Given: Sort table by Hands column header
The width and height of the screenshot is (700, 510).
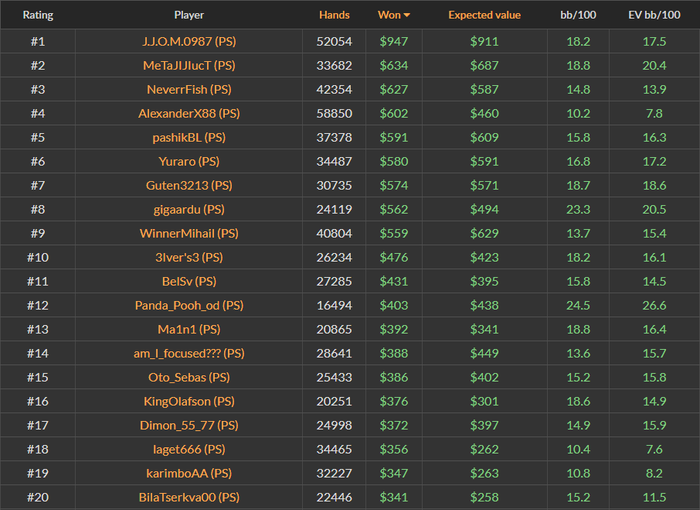Looking at the screenshot, I should pos(334,15).
